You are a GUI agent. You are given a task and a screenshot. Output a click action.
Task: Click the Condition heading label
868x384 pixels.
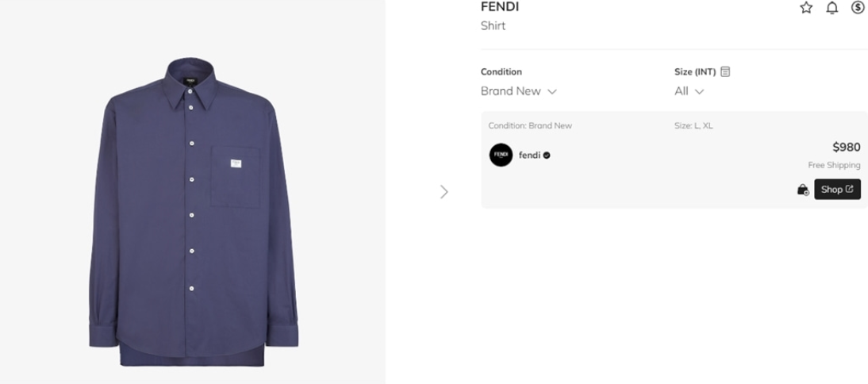pyautogui.click(x=501, y=71)
